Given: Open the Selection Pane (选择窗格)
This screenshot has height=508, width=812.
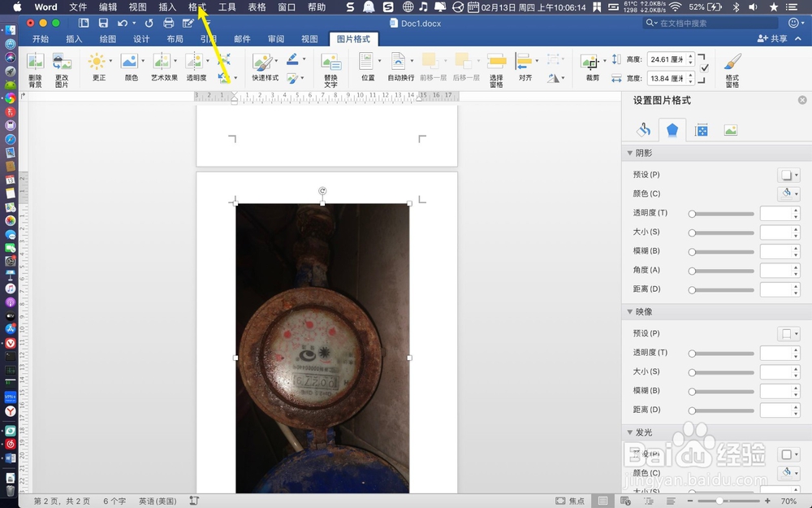Looking at the screenshot, I should click(x=496, y=63).
